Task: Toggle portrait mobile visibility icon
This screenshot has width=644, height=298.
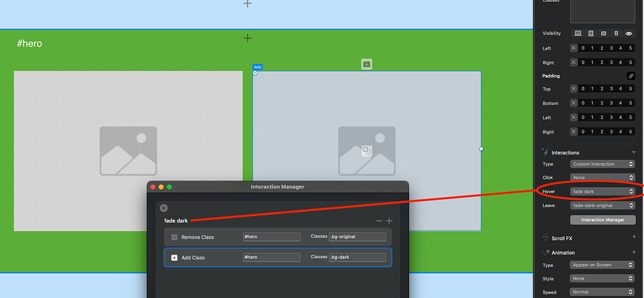Action: (616, 33)
